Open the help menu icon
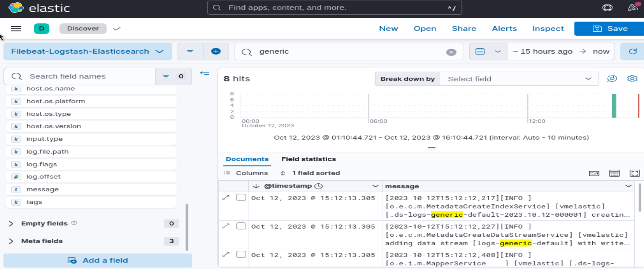The height and width of the screenshot is (269, 644). click(607, 8)
